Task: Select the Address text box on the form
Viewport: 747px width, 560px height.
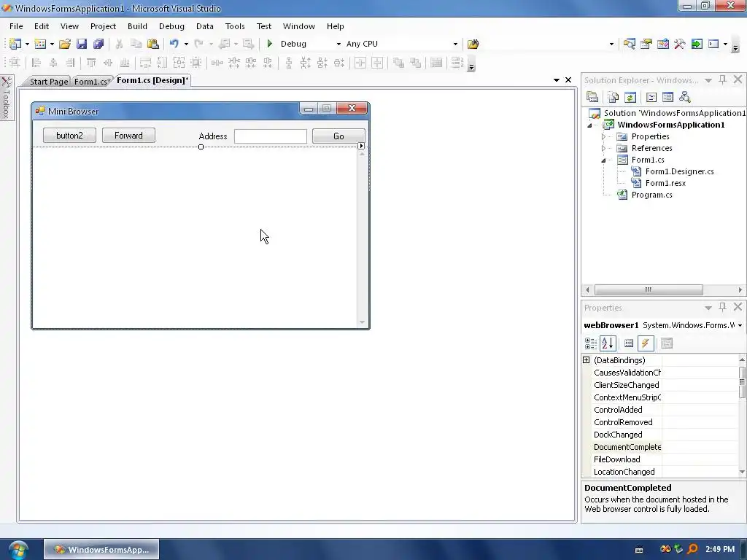Action: [x=271, y=136]
